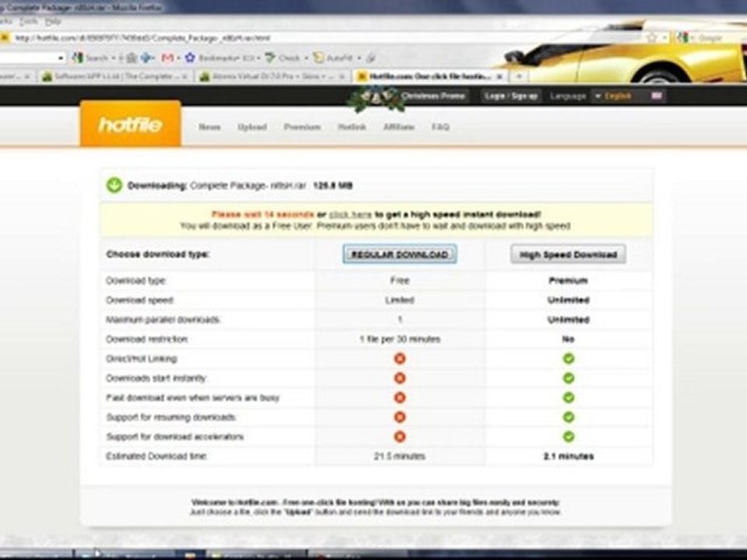
Task: Expand the Check dropdown arrow in toolbar
Action: [307, 58]
